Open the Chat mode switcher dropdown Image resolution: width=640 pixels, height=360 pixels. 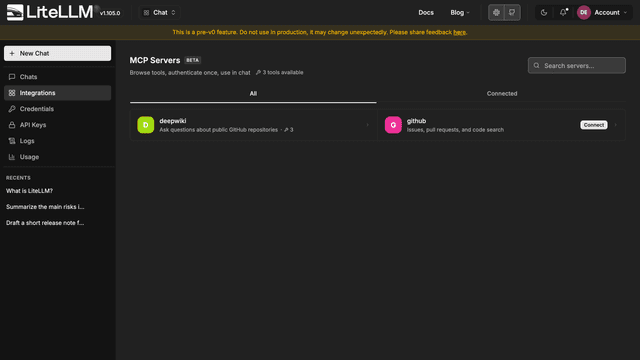tap(160, 13)
